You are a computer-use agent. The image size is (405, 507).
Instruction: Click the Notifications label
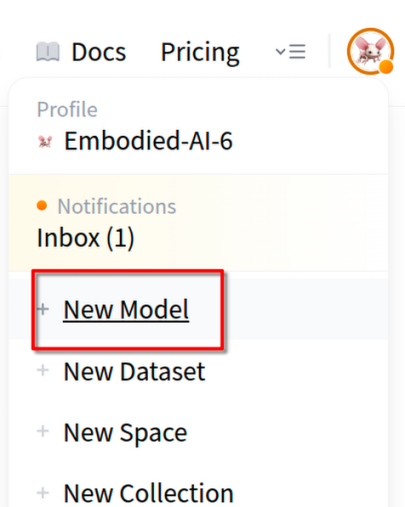pyautogui.click(x=117, y=206)
